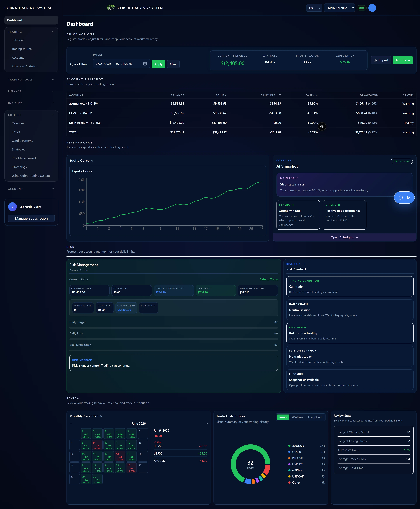Open Advanced Statistics page
Image resolution: width=420 pixels, height=509 pixels.
(x=25, y=66)
